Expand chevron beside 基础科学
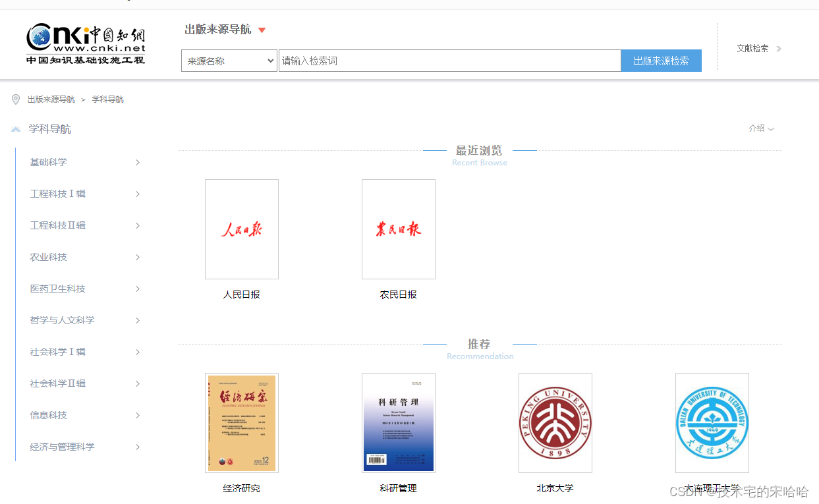819x504 pixels. 138,162
